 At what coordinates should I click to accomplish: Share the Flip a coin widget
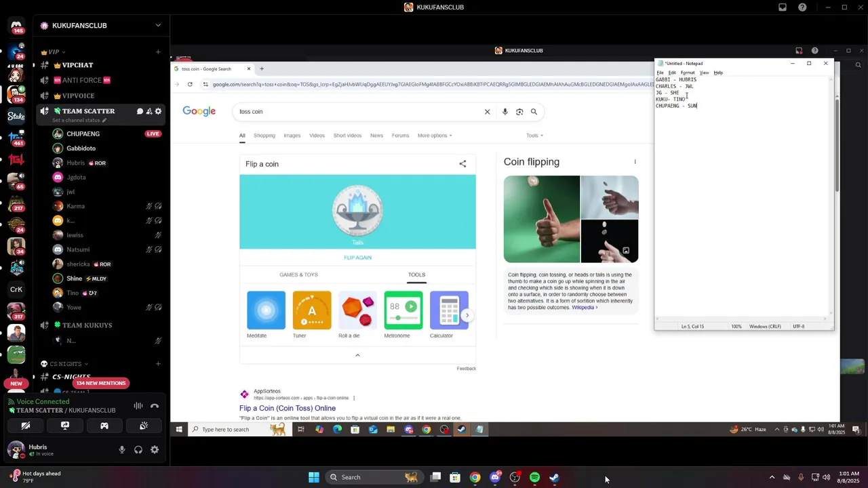[462, 164]
